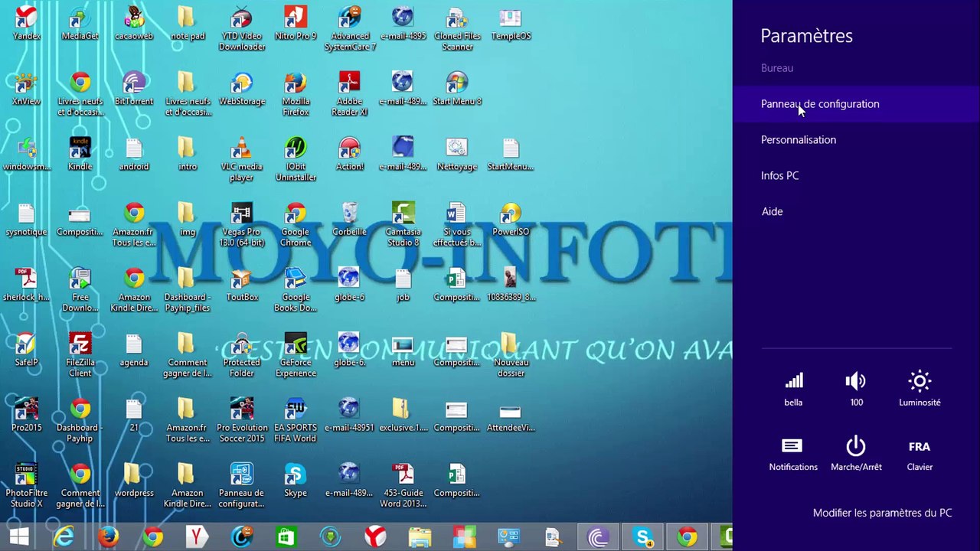Open the Notifications setting
The image size is (980, 551).
[793, 454]
